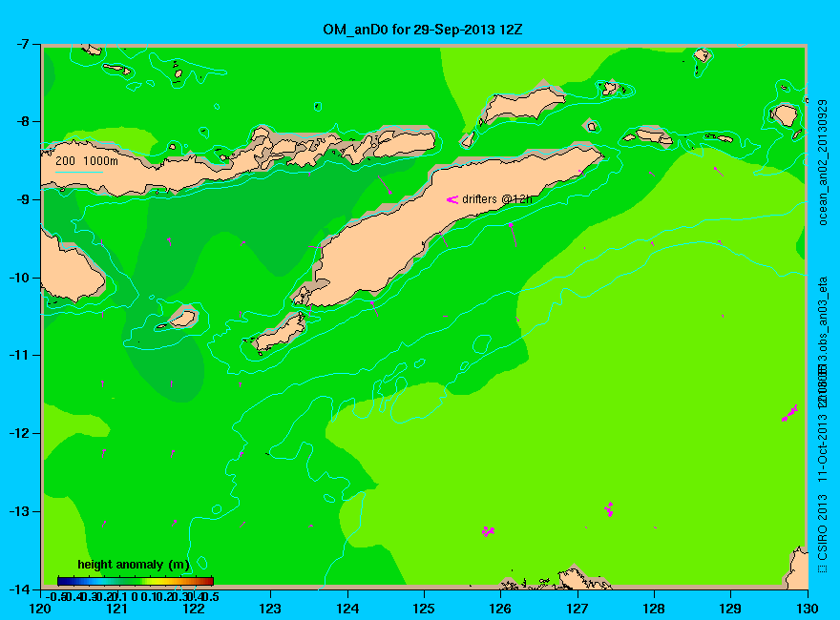Click the latitude label '-8'
This screenshot has width=840, height=620.
tap(23, 121)
